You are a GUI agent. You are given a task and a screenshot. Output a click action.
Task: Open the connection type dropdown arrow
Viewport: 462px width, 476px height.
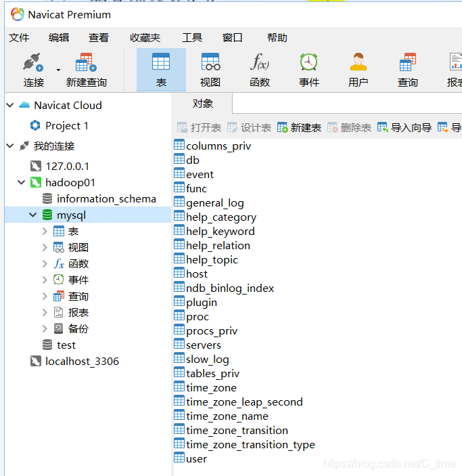click(58, 70)
